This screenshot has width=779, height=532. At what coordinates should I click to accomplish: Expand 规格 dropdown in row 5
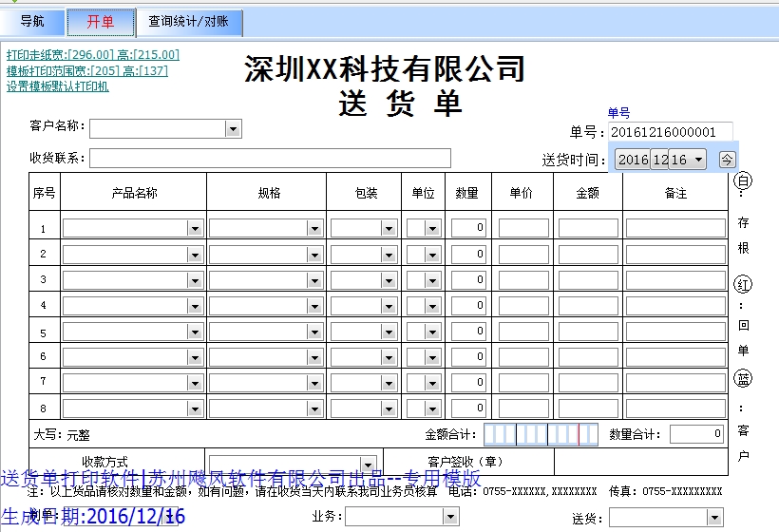click(x=314, y=332)
